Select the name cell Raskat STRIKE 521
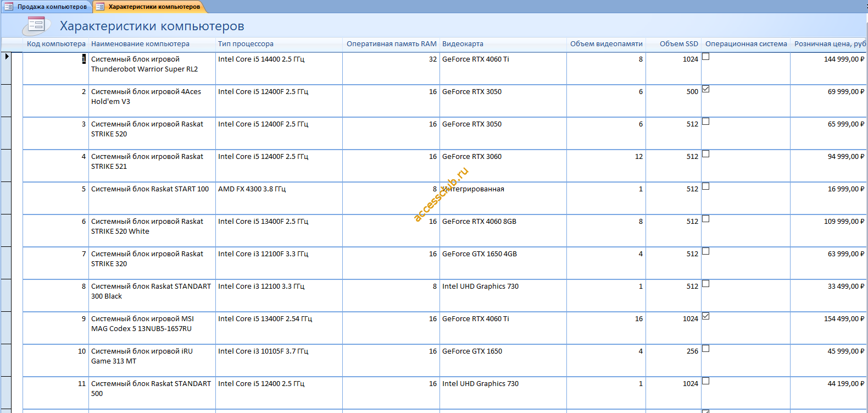 point(152,166)
